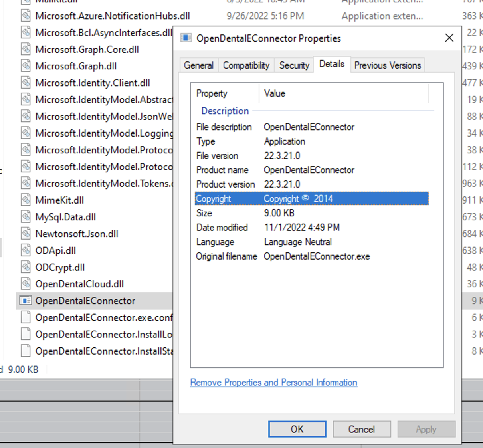Viewport: 483px width, 448px height.
Task: Click the Microsoft.Graph.Core.dll file icon
Action: (26, 50)
